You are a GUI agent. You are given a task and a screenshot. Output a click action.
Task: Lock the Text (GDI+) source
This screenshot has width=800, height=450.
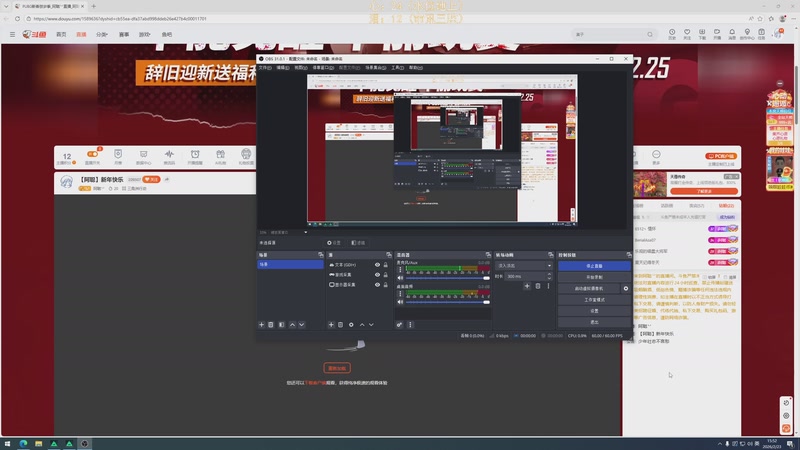pyautogui.click(x=385, y=265)
